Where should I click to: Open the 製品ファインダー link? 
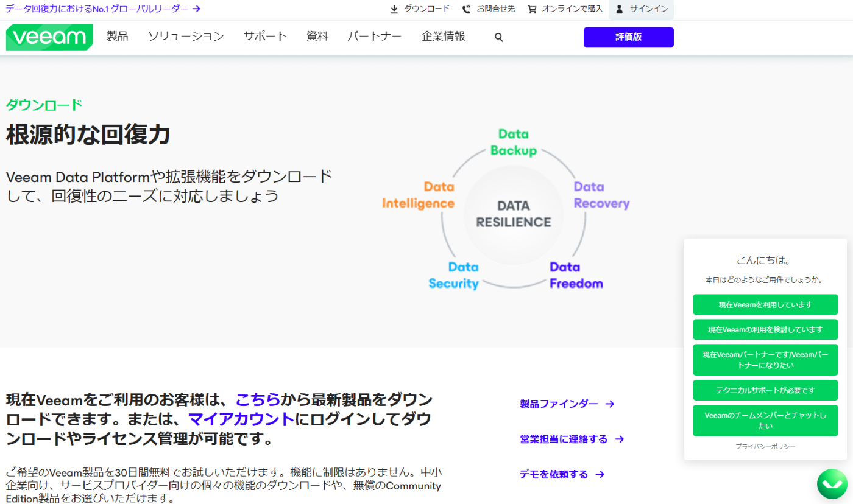coord(559,404)
